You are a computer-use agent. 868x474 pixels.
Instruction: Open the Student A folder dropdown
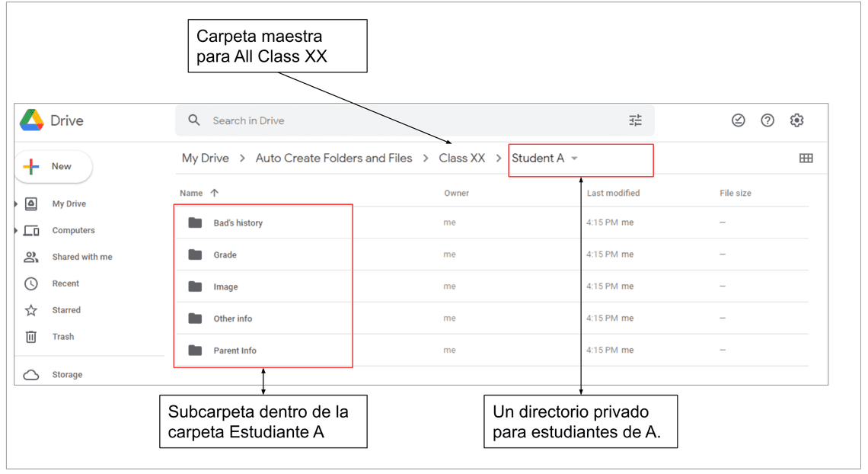coord(574,159)
